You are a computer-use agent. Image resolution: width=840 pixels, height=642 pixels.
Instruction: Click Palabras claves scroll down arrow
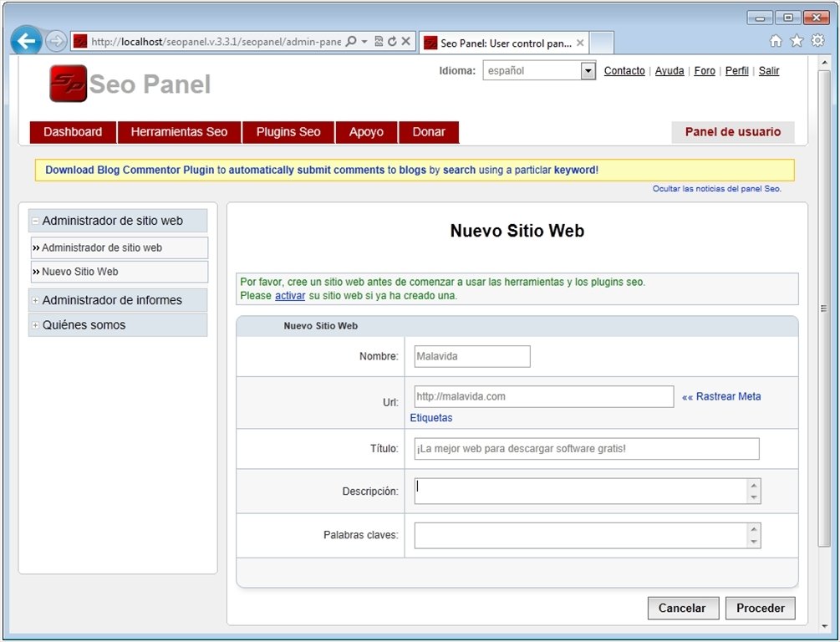(x=754, y=542)
